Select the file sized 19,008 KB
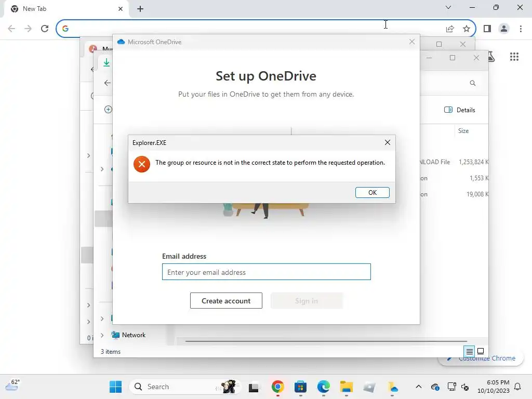Image resolution: width=532 pixels, height=399 pixels. pyautogui.click(x=454, y=194)
